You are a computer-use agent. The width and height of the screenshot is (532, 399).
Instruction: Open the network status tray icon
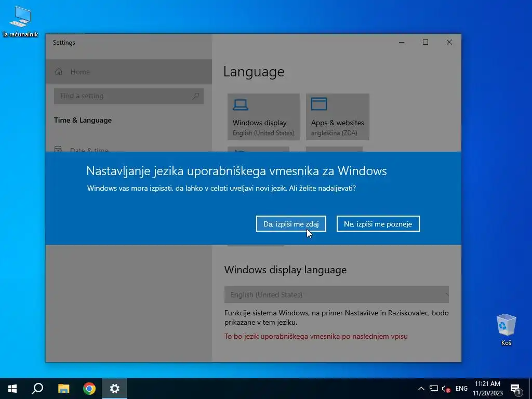434,389
